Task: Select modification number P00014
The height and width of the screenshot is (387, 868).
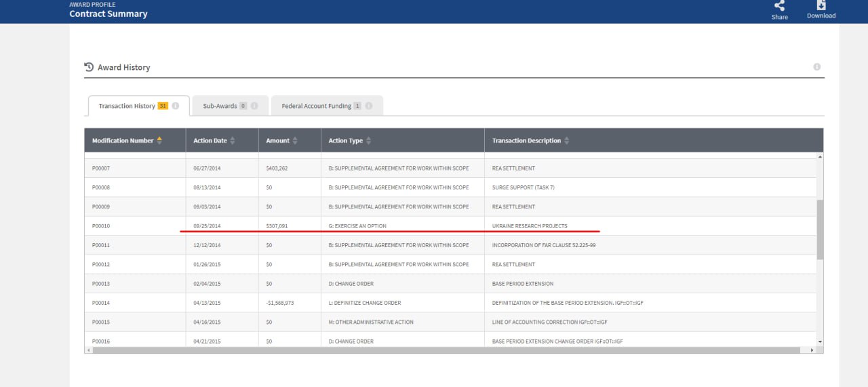Action: pyautogui.click(x=101, y=303)
